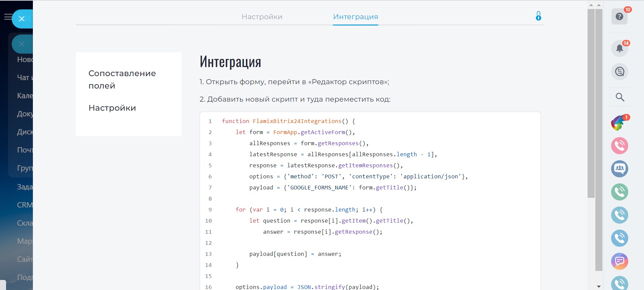Viewport: 644px width, 290px height.
Task: Open the purple gradient message icon
Action: [619, 261]
